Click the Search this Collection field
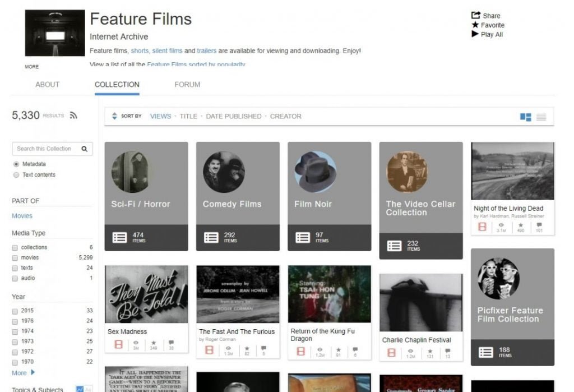Viewport: 574px width, 392px height. coord(52,149)
